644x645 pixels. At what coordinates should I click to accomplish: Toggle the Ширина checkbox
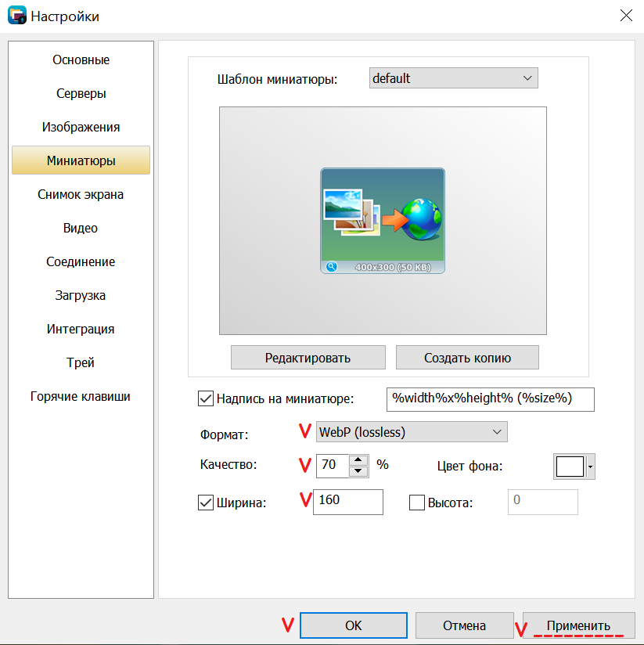[x=206, y=503]
